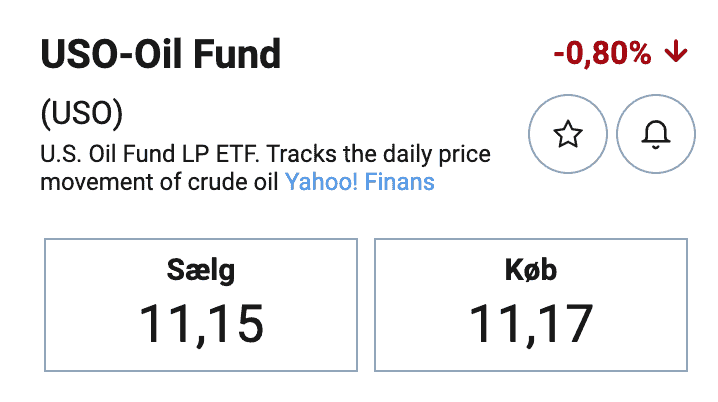Viewport: 718px width, 402px height.
Task: Click the word 'Yahoo!' in link
Action: pos(321,182)
